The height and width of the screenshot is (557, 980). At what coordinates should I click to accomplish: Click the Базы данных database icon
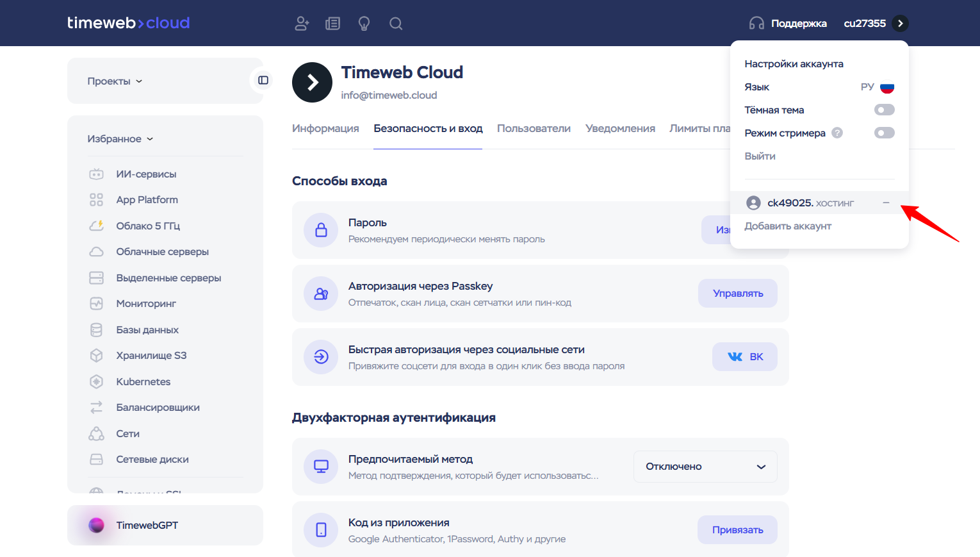coord(96,329)
